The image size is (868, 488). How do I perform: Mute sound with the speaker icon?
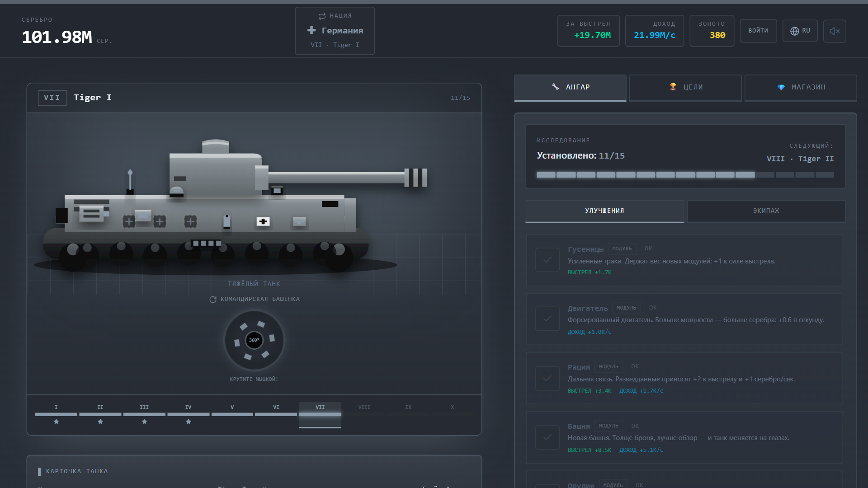tap(835, 31)
